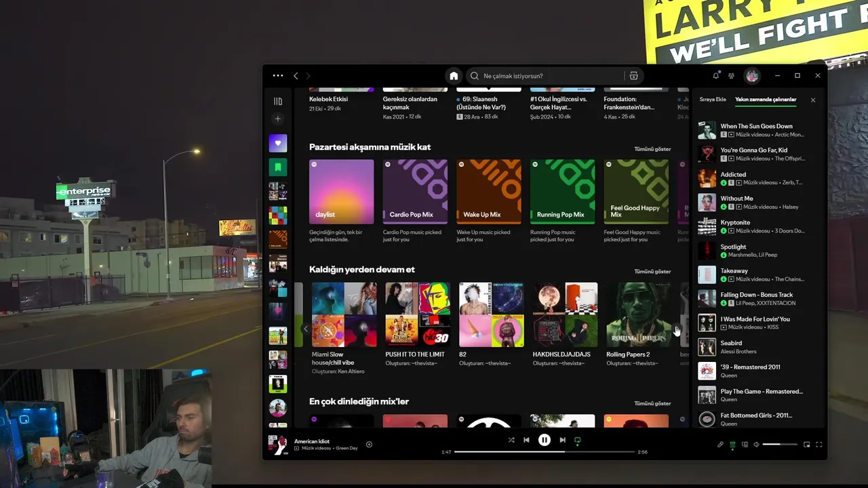Open the notifications bell
This screenshot has height=488, width=868.
click(x=716, y=76)
